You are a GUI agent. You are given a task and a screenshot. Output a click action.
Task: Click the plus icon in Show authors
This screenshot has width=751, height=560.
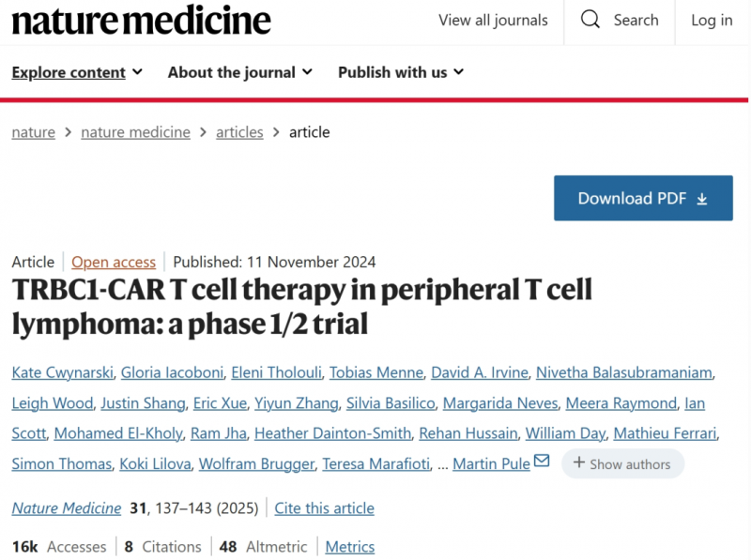(579, 462)
